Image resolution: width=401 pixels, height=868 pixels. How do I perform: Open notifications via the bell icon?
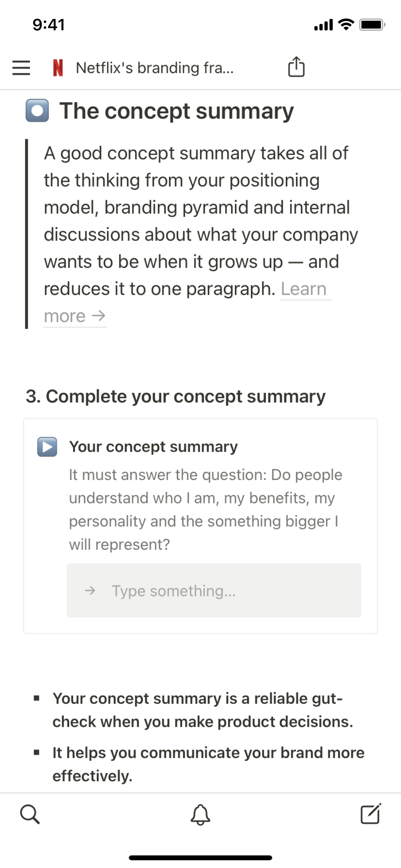coord(200,814)
